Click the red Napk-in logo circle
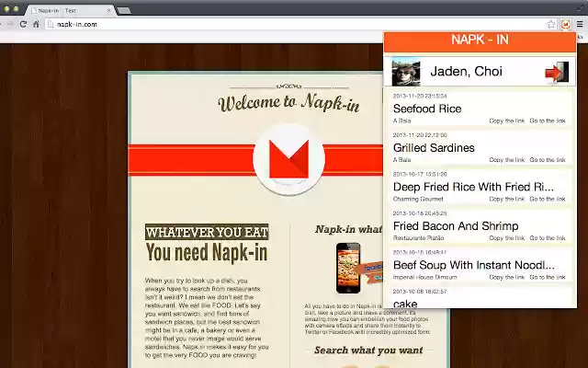588x368 pixels. point(288,159)
